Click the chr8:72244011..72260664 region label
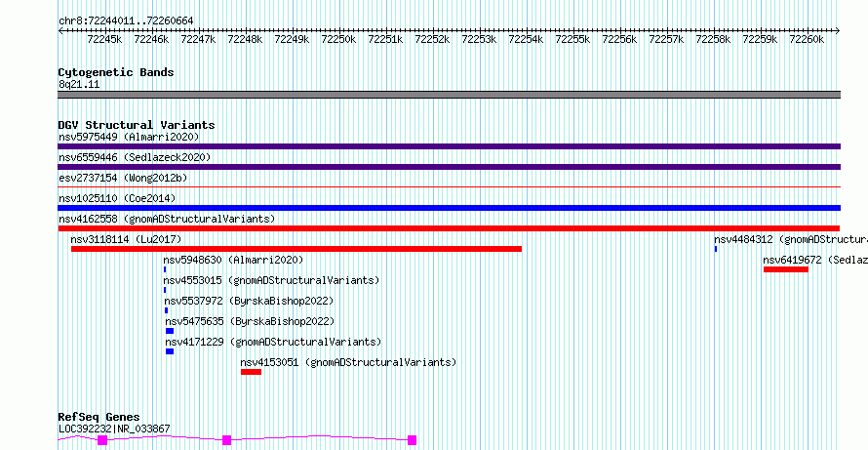 (126, 21)
